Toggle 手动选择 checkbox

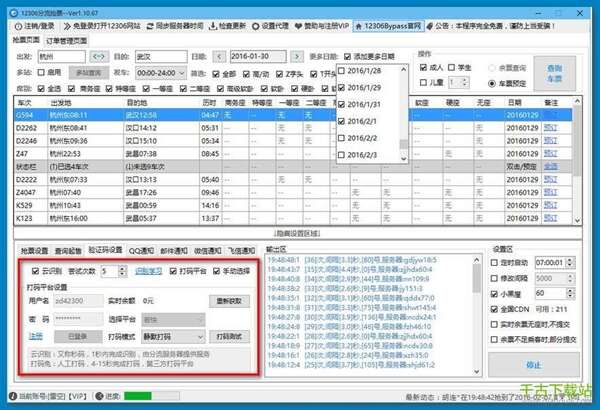217,271
